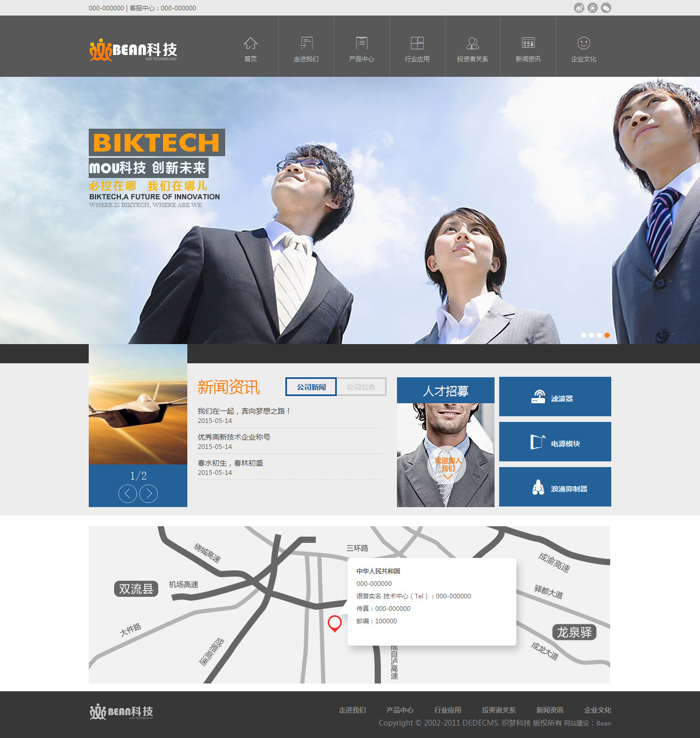Image resolution: width=700 pixels, height=738 pixels.
Task: Go to 首页 home icon in navigation
Action: [x=251, y=44]
